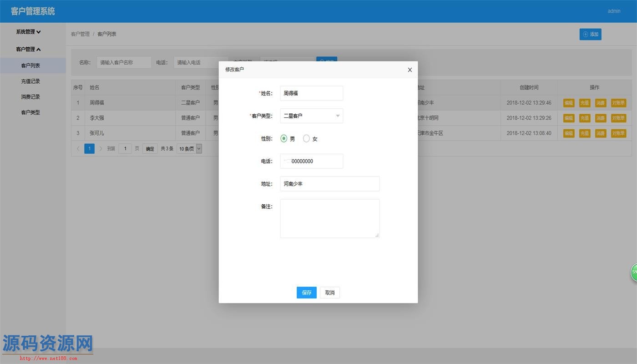Open the 10条/页 page size dropdown

click(x=189, y=148)
